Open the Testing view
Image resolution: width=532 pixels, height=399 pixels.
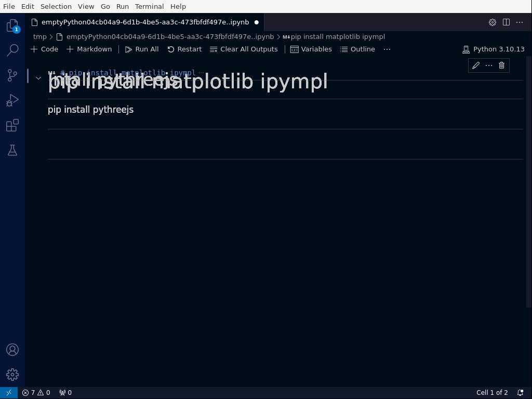coord(11,150)
